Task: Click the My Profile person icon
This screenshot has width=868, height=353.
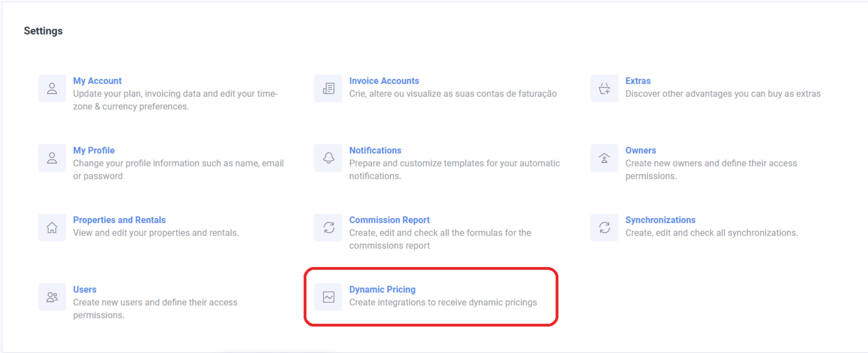Action: [52, 158]
